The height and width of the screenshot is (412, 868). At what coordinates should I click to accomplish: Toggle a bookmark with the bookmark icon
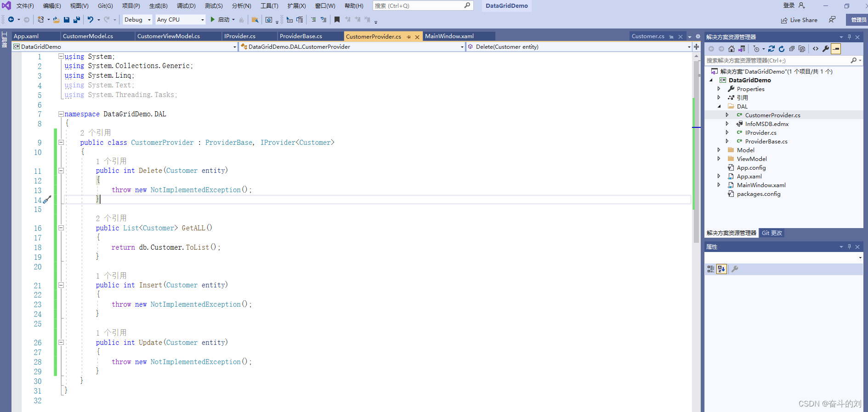tap(337, 20)
